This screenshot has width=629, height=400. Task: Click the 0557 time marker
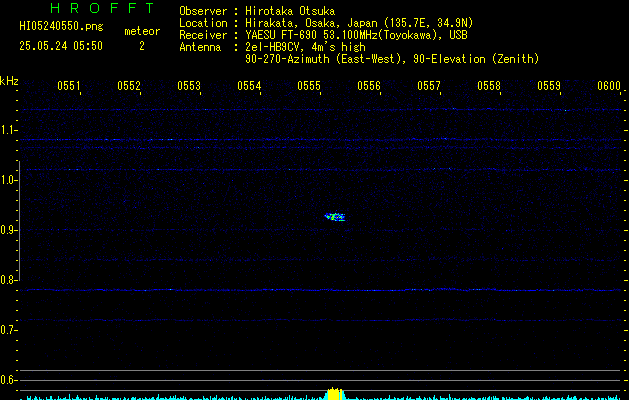(428, 86)
